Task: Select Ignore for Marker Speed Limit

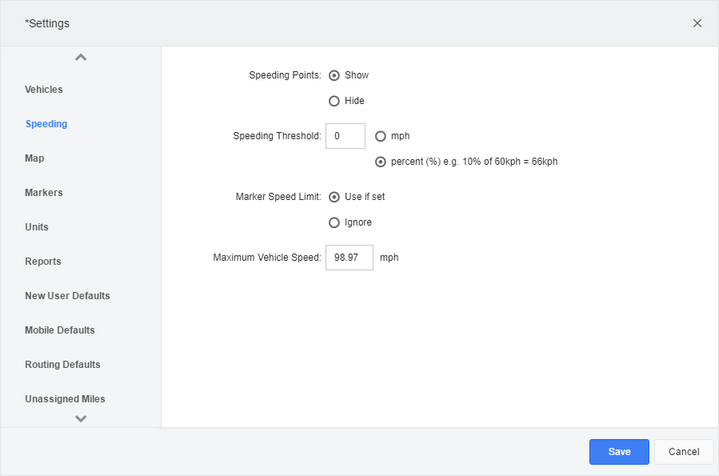Action: pyautogui.click(x=334, y=222)
